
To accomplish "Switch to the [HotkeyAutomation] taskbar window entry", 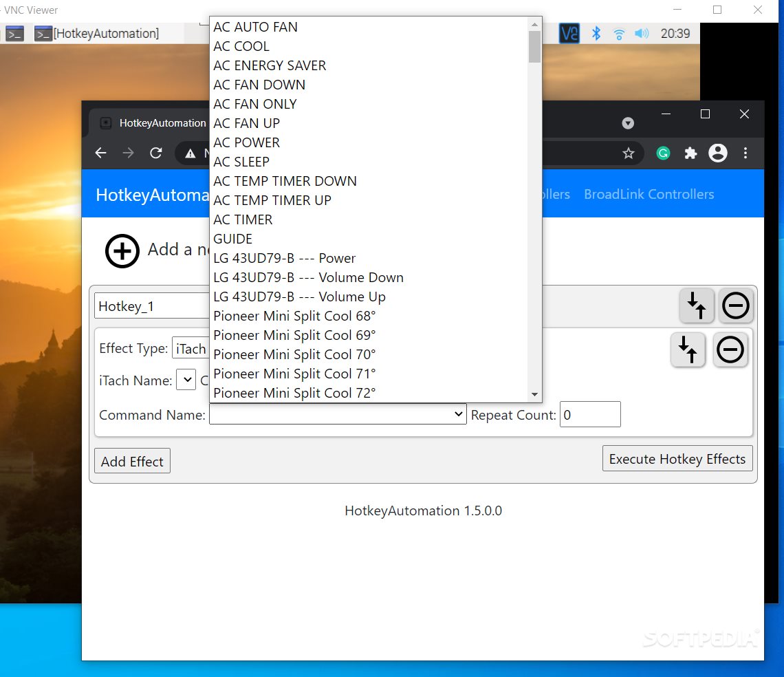I will 97,34.
